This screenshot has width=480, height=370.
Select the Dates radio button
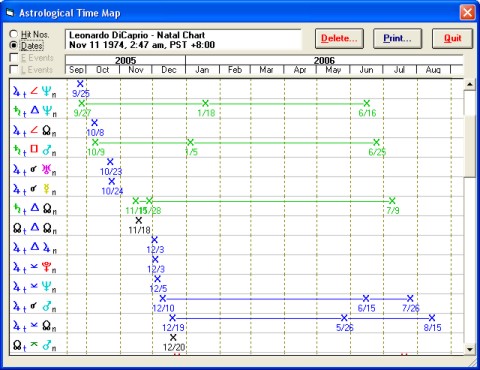coord(14,45)
